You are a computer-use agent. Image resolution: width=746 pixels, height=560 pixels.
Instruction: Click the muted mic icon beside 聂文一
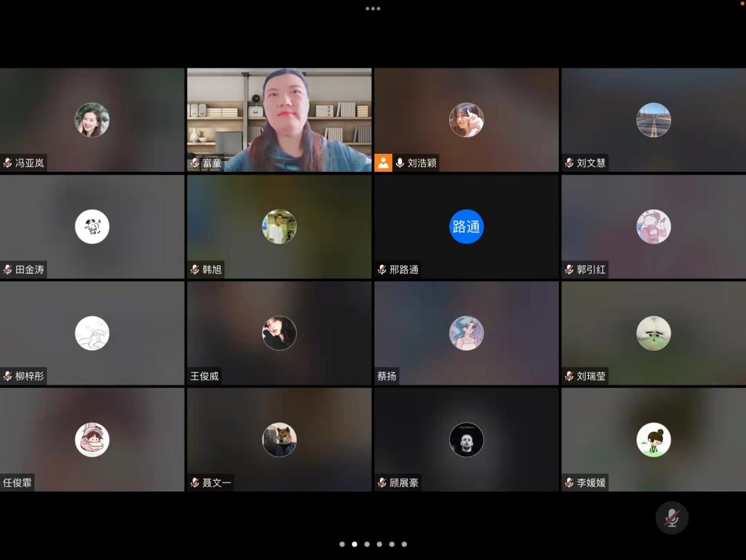tap(195, 482)
